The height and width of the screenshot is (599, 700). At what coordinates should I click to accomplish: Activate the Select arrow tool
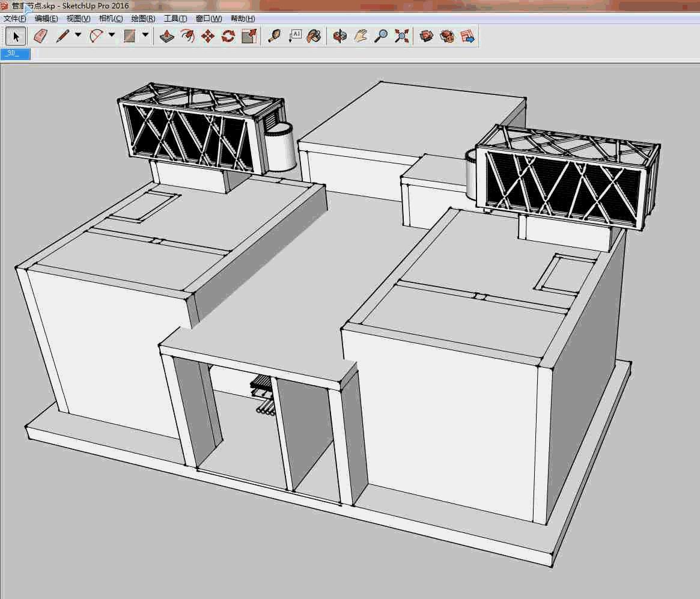(16, 36)
